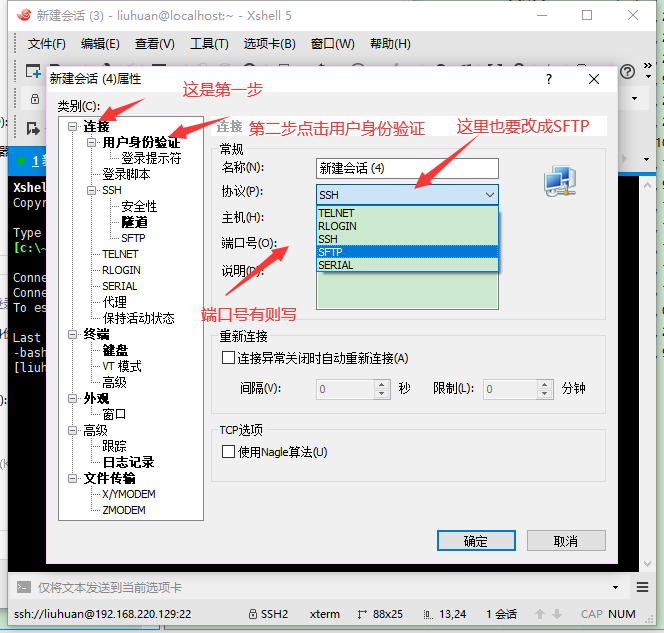
Task: Toggle auto reconnect on abnormal close checkbox
Action: pos(228,358)
